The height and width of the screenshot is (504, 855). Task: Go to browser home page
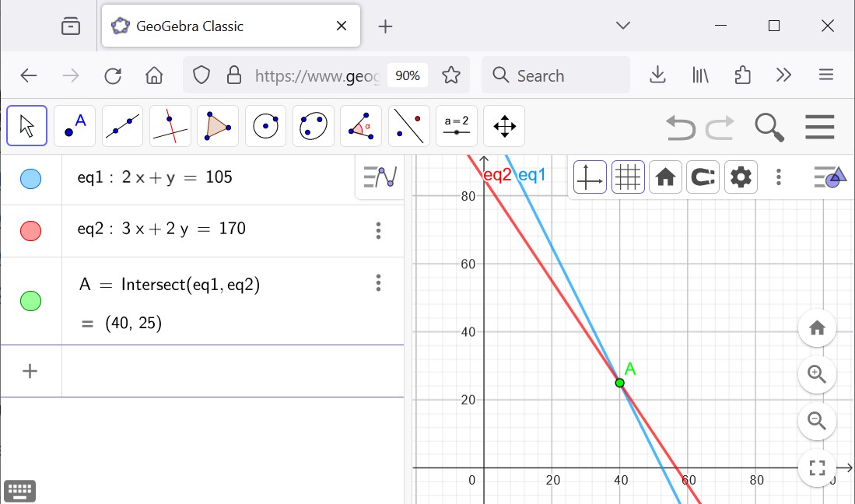[x=154, y=75]
